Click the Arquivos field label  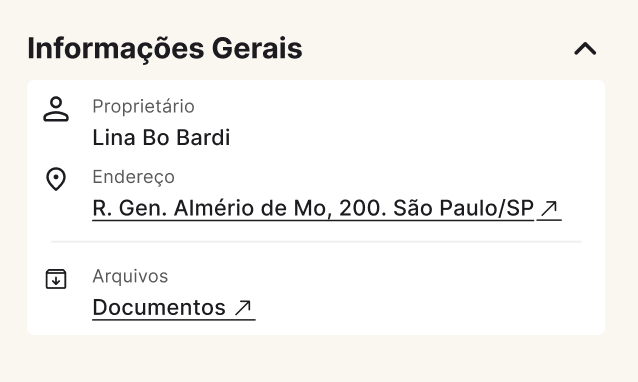coord(130,276)
